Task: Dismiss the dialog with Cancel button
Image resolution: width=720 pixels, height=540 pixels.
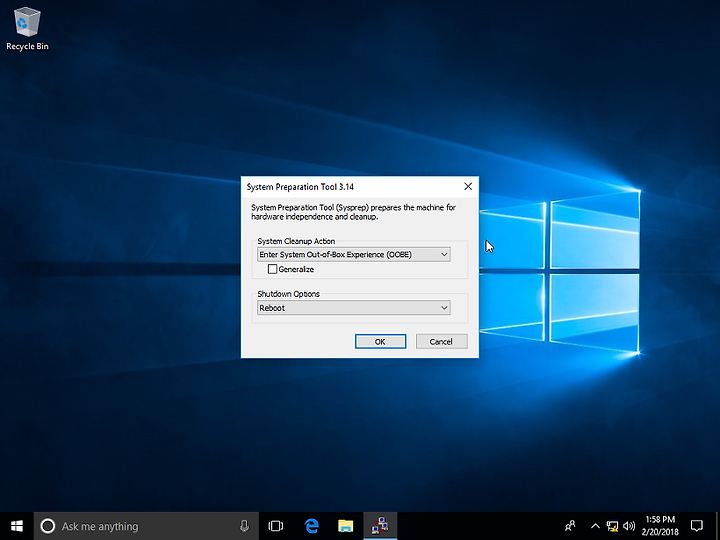Action: click(x=441, y=341)
